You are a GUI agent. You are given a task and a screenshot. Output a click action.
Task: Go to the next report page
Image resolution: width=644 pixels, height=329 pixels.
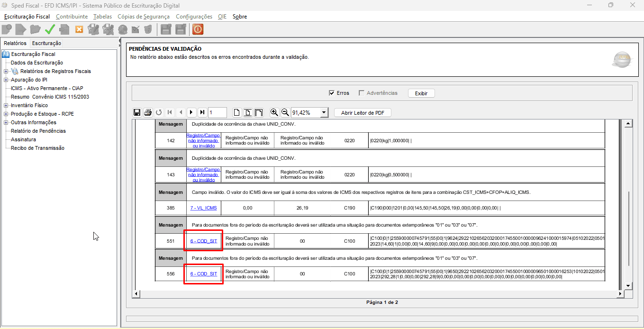pos(191,112)
